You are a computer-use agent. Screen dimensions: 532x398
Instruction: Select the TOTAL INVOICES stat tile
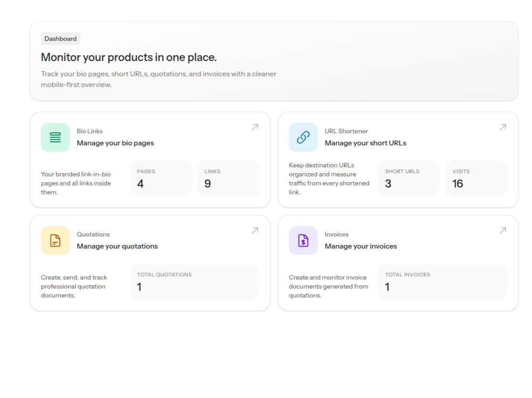click(x=443, y=282)
